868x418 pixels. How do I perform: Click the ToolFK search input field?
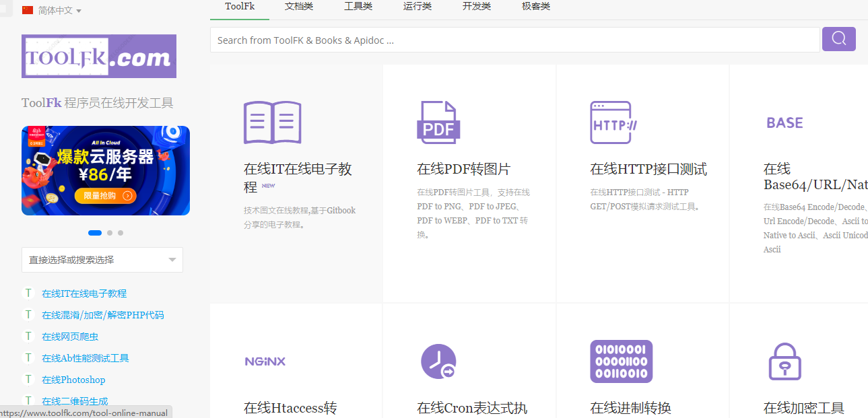point(514,40)
